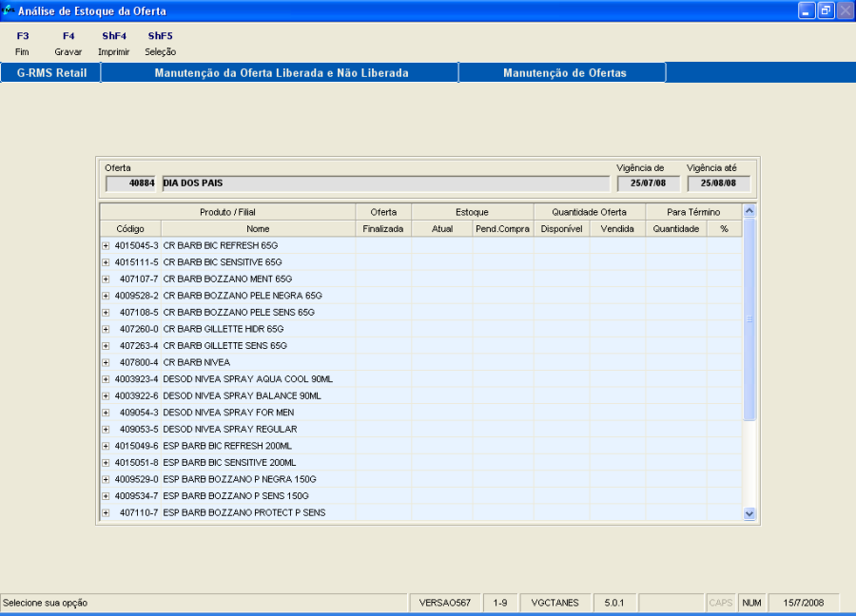This screenshot has height=616, width=856.
Task: Click the Código column header
Action: [130, 228]
